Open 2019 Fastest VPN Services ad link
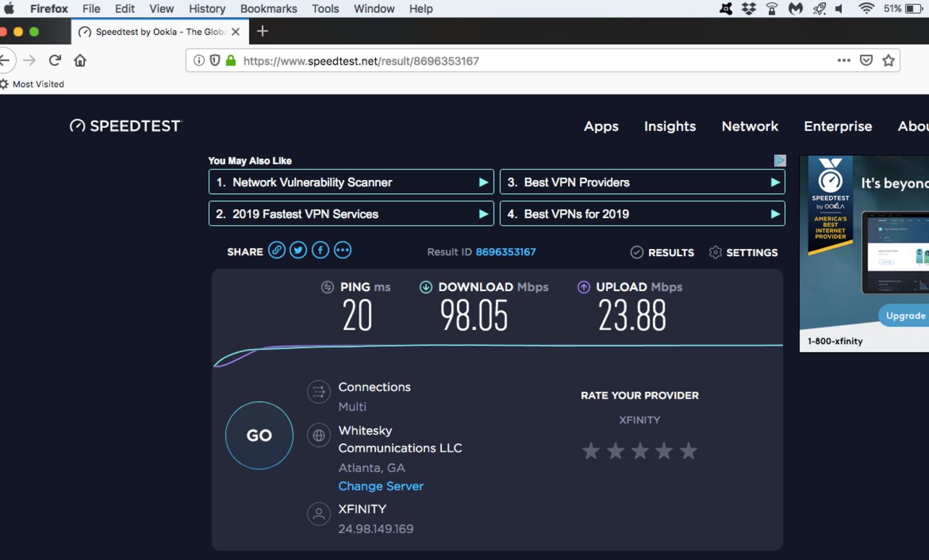This screenshot has height=560, width=929. pyautogui.click(x=352, y=214)
